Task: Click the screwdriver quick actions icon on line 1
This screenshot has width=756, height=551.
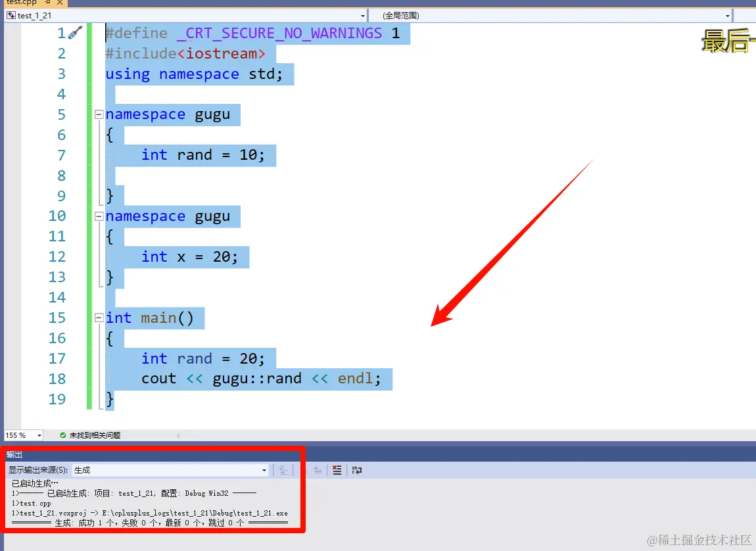Action: [75, 33]
